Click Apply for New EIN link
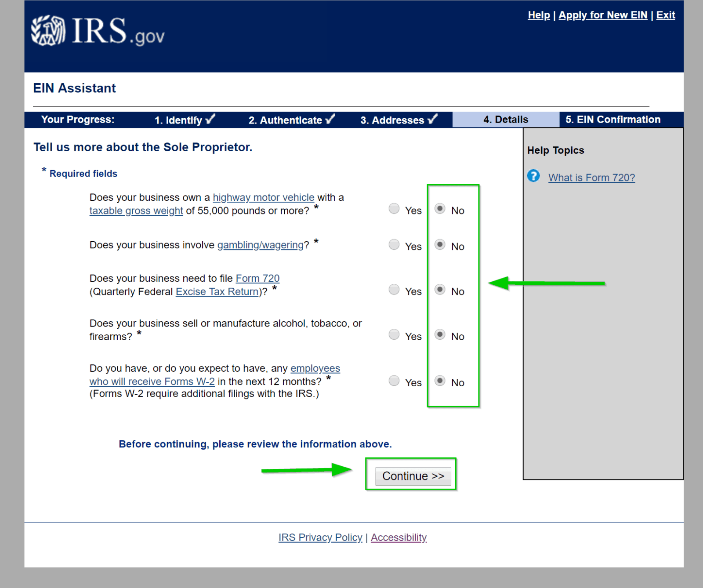 (603, 15)
